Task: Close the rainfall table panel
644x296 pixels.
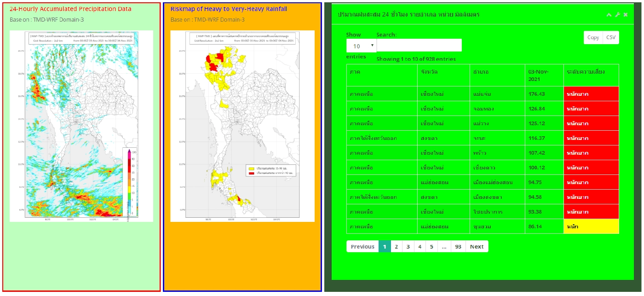Action: pyautogui.click(x=626, y=15)
